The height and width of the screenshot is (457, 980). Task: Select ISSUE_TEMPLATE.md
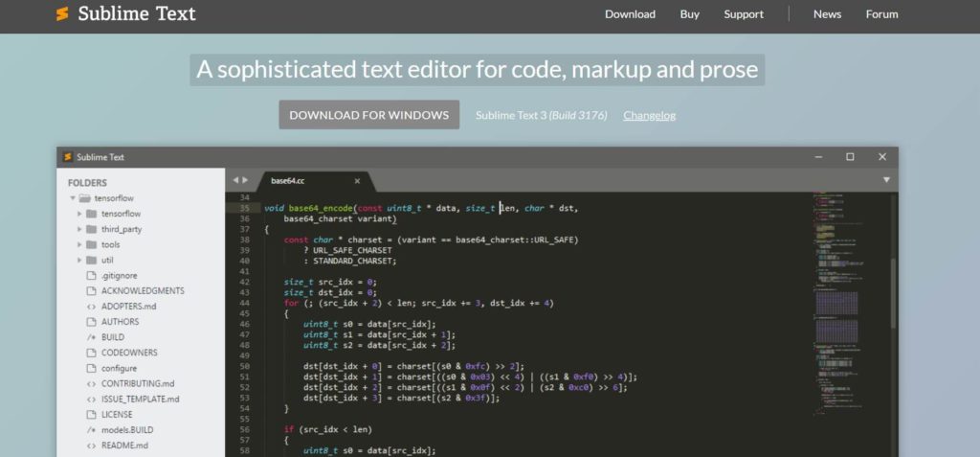140,400
